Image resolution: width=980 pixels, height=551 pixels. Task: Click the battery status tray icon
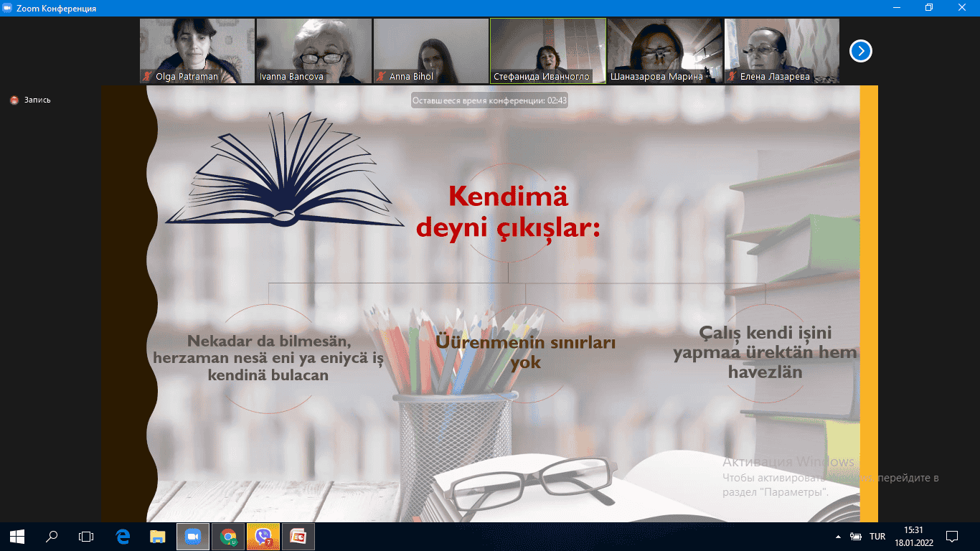[x=855, y=537]
